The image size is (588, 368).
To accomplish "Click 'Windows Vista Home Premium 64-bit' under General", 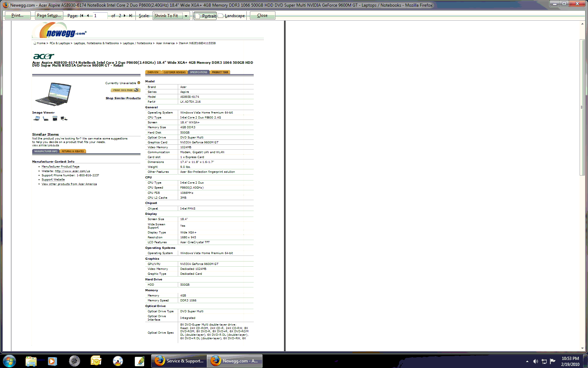I will [x=206, y=113].
